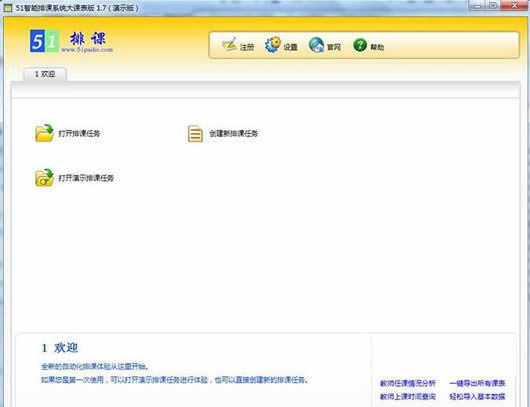This screenshot has width=530, height=407.
Task: Click the 注册 register pencil icon
Action: 230,44
